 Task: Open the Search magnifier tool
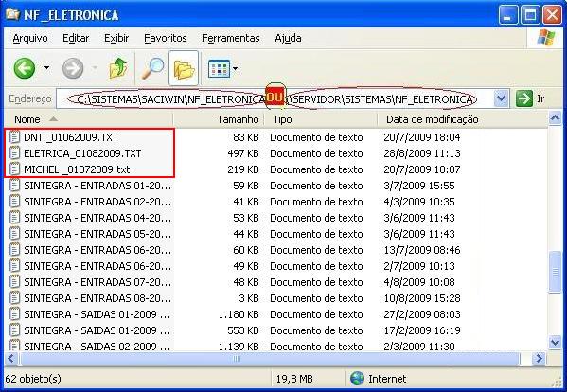[151, 68]
